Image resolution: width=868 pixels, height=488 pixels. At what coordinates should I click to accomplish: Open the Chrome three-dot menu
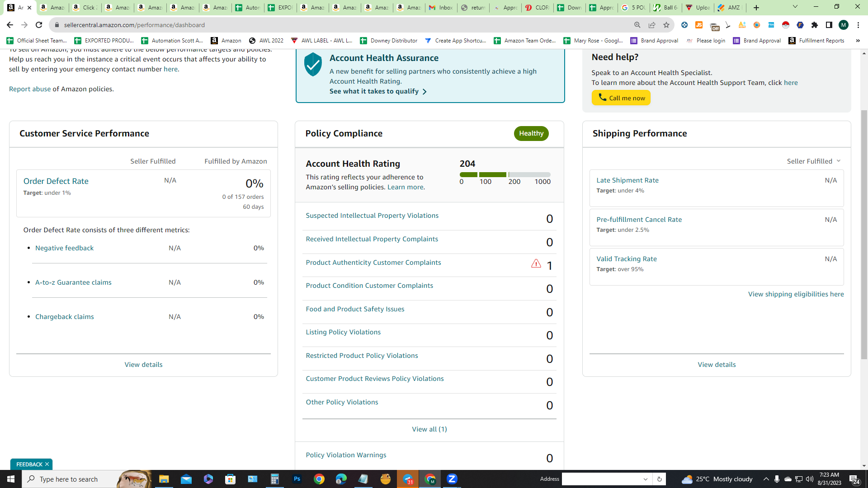pos(858,25)
